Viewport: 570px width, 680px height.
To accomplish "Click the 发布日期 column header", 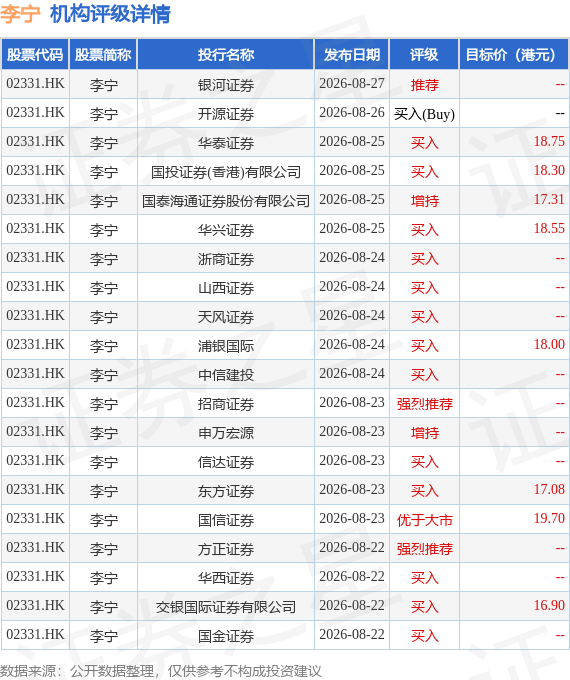I will coord(352,55).
